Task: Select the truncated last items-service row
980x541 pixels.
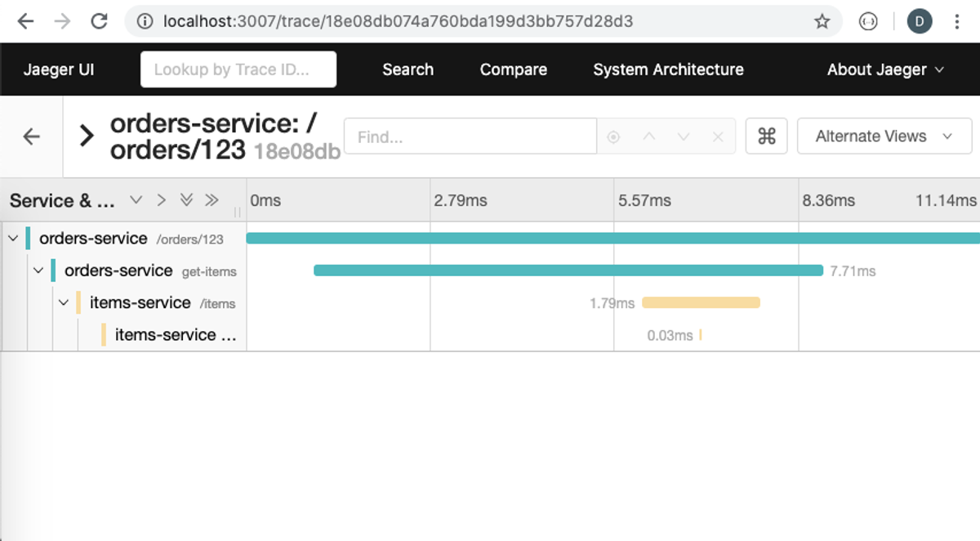Action: tap(176, 334)
